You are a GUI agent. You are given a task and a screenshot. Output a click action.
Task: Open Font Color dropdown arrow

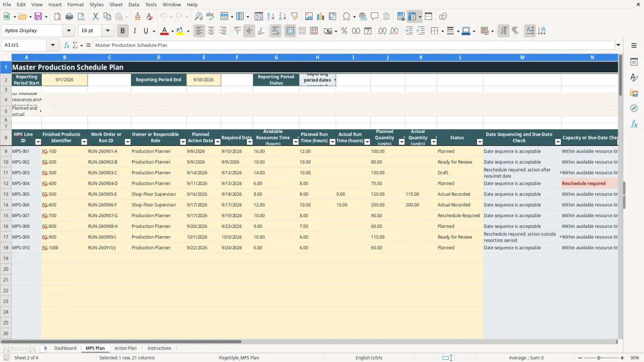(172, 31)
